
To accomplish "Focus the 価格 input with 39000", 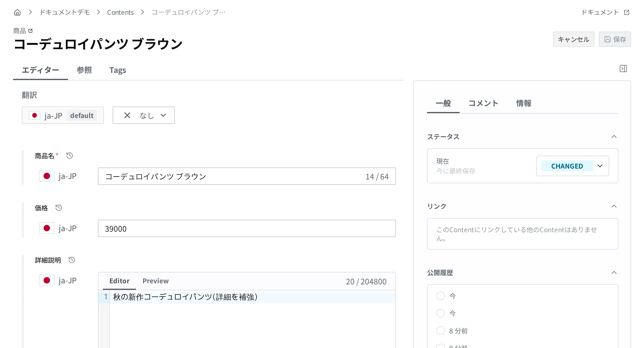I will 247,228.
